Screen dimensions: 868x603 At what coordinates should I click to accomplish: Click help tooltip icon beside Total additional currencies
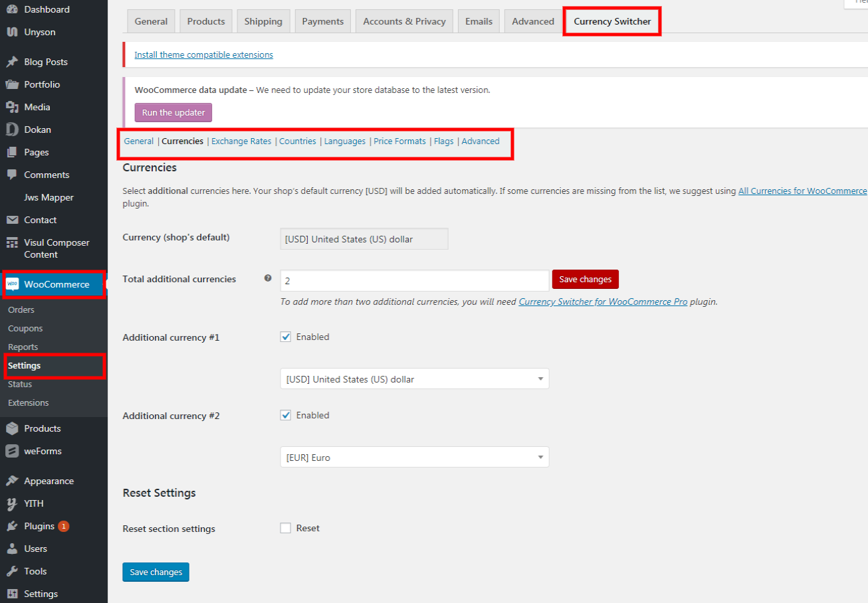[x=268, y=278]
